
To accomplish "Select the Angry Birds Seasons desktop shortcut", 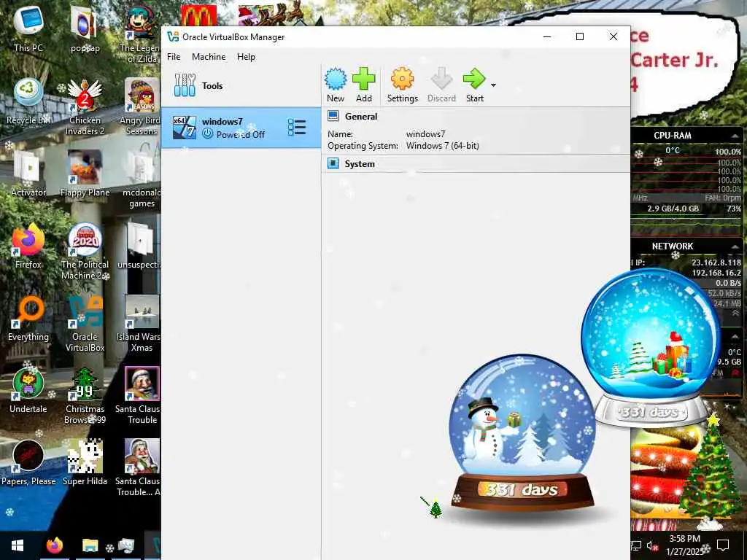I will 142,107.
